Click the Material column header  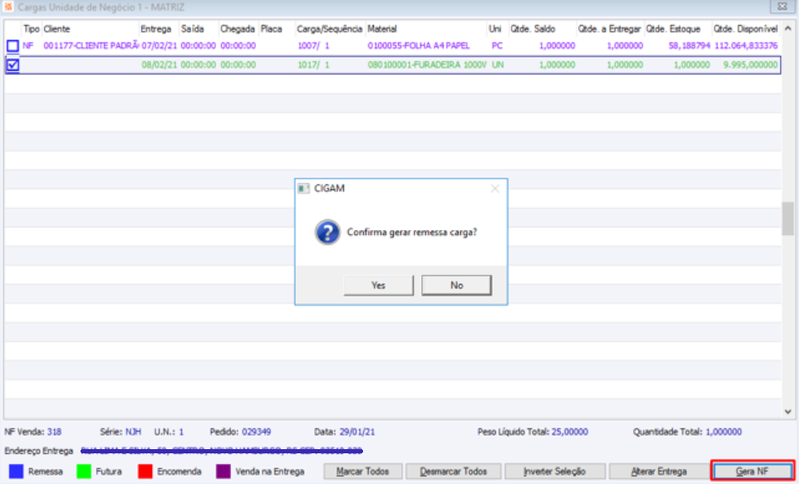(382, 29)
